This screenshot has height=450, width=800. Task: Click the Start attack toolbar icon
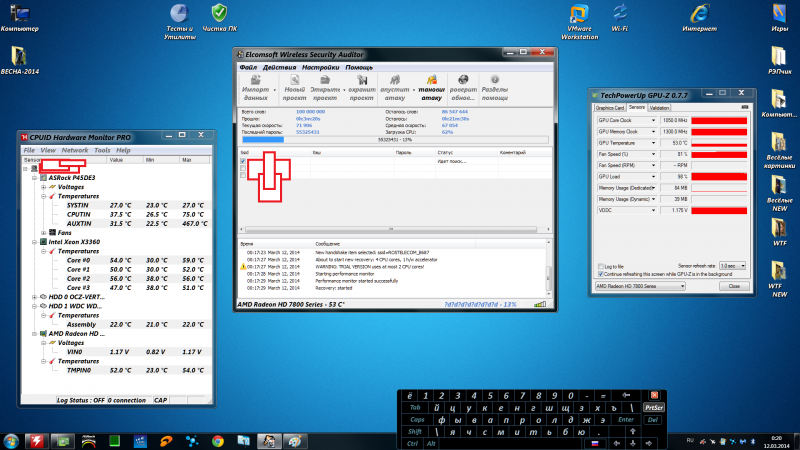(x=395, y=80)
